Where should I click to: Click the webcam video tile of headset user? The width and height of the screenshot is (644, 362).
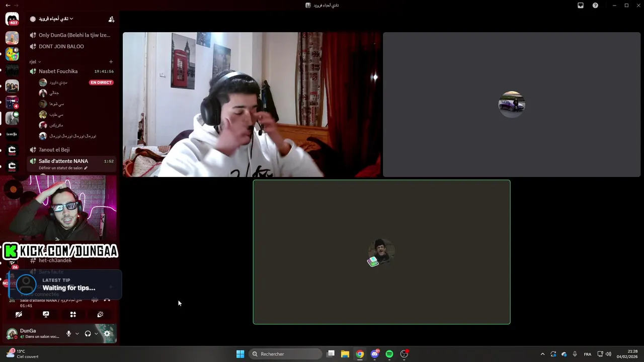(x=252, y=105)
